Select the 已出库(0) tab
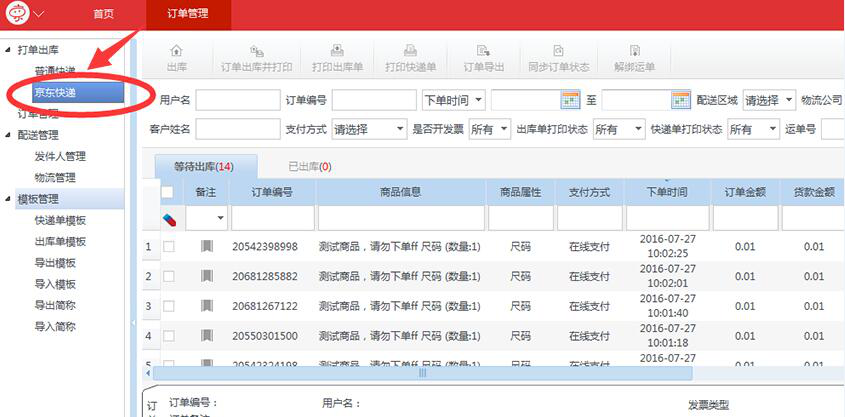The image size is (845, 417). tap(310, 167)
